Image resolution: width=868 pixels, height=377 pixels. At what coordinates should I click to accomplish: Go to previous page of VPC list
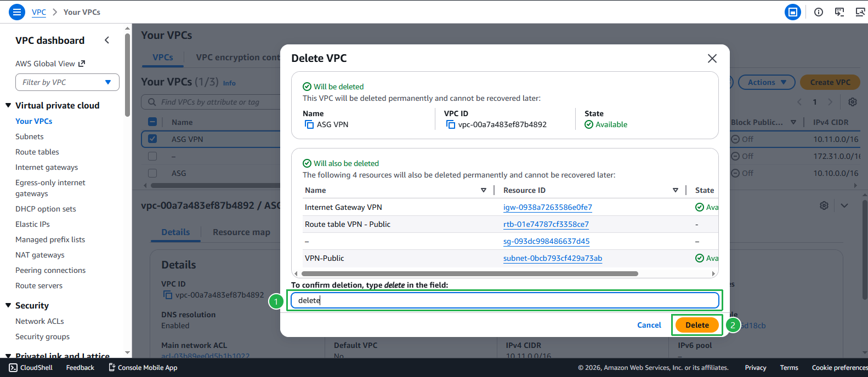799,102
